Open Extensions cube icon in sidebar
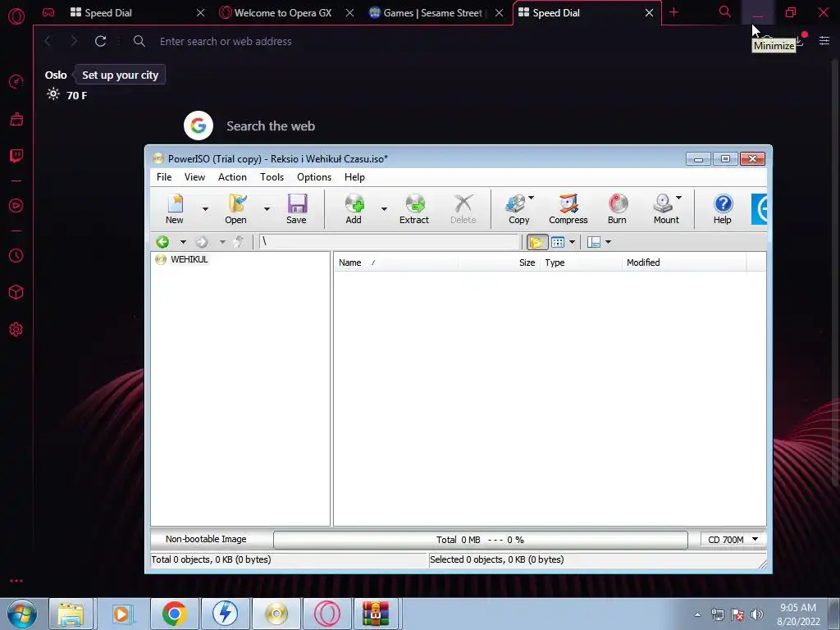 click(x=16, y=292)
